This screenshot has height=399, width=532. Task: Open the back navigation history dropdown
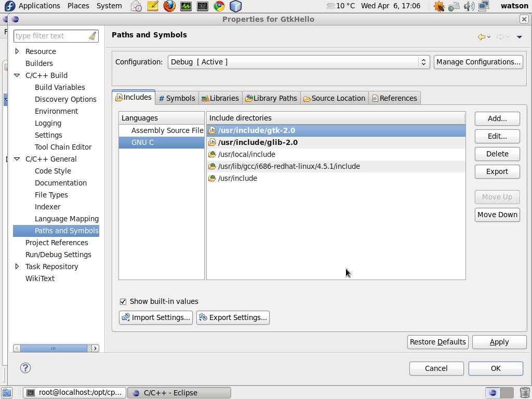click(x=489, y=37)
